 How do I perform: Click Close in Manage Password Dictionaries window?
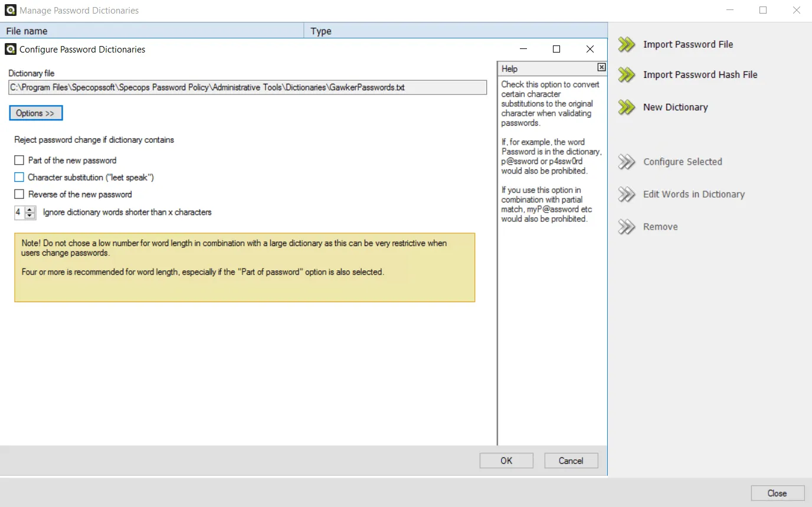point(777,493)
